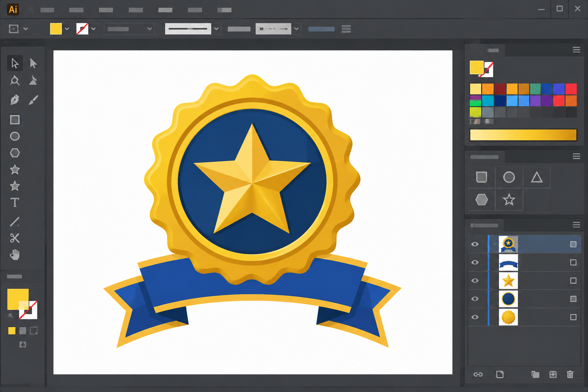The height and width of the screenshot is (392, 588).
Task: Click the lasso-like tool below Selection tool
Action: (x=15, y=80)
